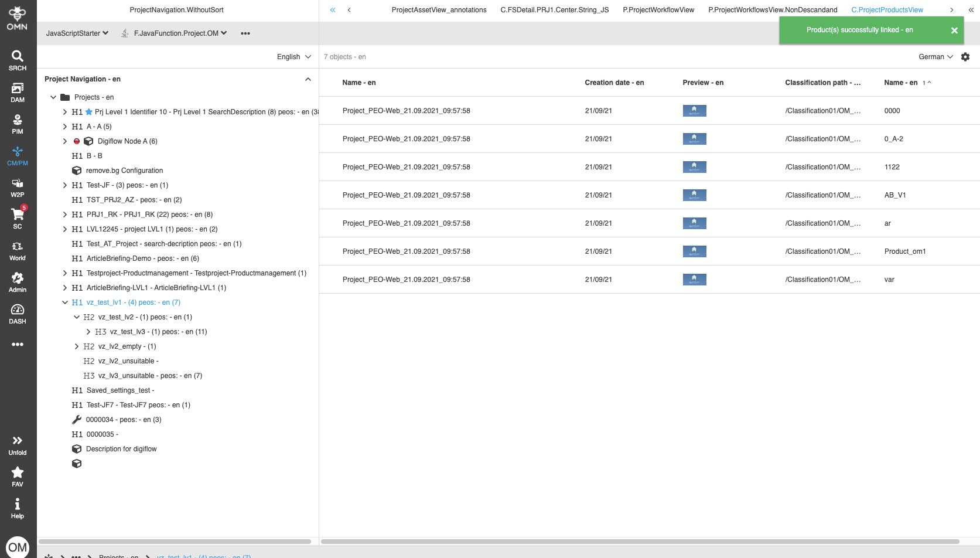Dismiss the Product(s) successfully linked notification
The image size is (980, 558).
click(x=954, y=30)
